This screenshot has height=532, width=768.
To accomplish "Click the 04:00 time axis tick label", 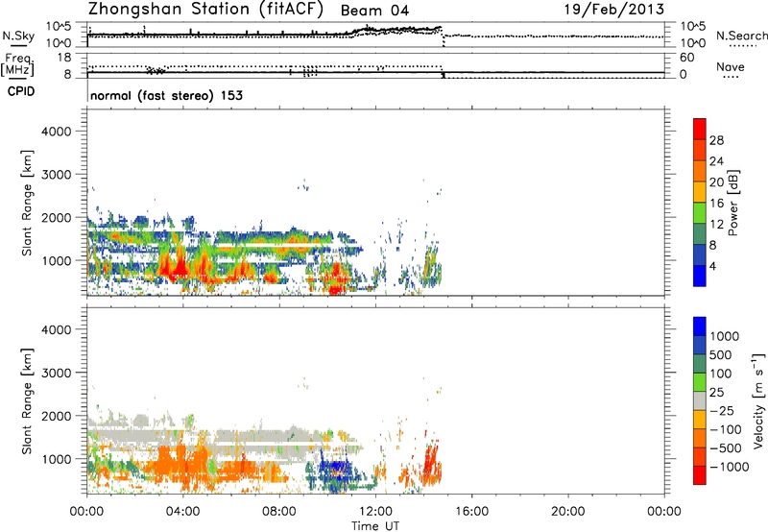I will [x=182, y=512].
